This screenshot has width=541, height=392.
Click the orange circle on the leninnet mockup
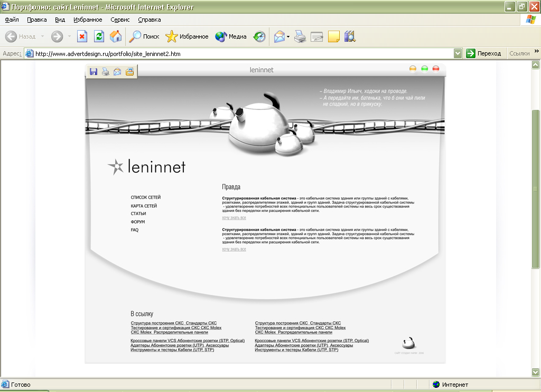click(x=413, y=69)
